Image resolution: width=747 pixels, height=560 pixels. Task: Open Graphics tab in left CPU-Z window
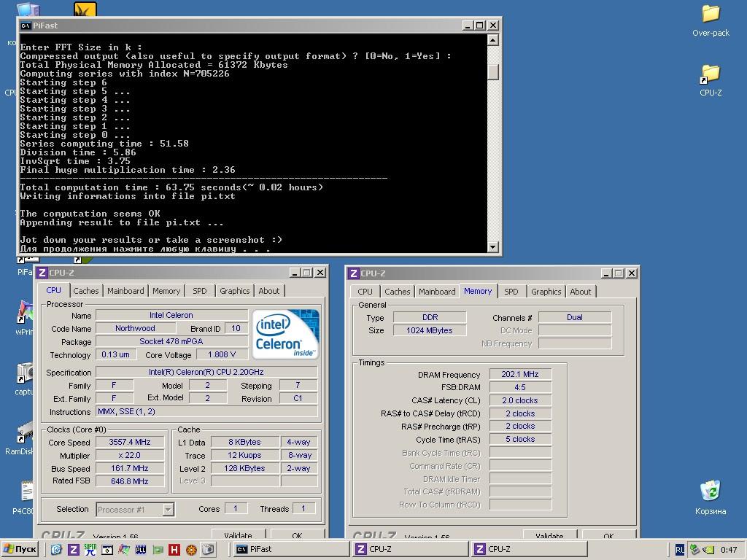click(234, 291)
